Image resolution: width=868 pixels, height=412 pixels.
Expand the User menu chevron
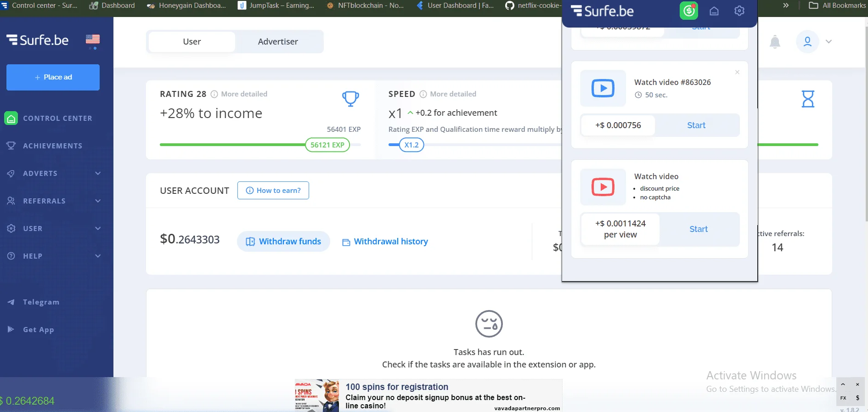pyautogui.click(x=98, y=228)
